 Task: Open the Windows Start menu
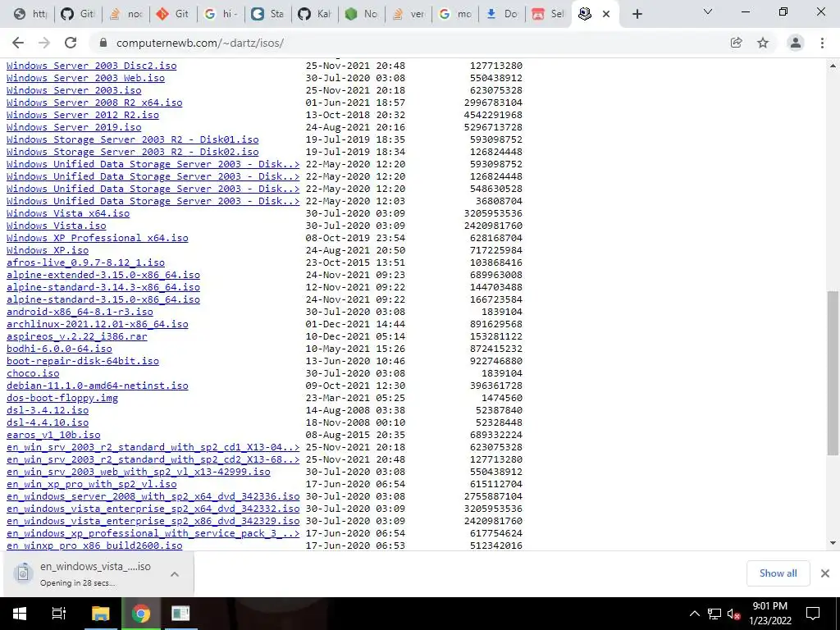pos(20,614)
